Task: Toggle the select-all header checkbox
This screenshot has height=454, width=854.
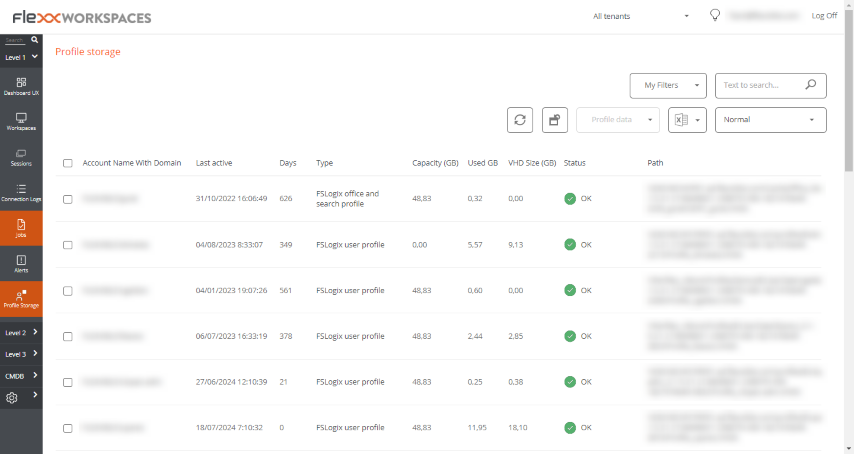Action: point(68,163)
